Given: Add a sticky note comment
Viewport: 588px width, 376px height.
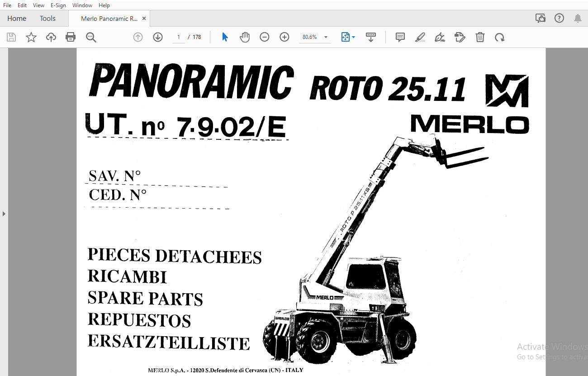Looking at the screenshot, I should 400,37.
